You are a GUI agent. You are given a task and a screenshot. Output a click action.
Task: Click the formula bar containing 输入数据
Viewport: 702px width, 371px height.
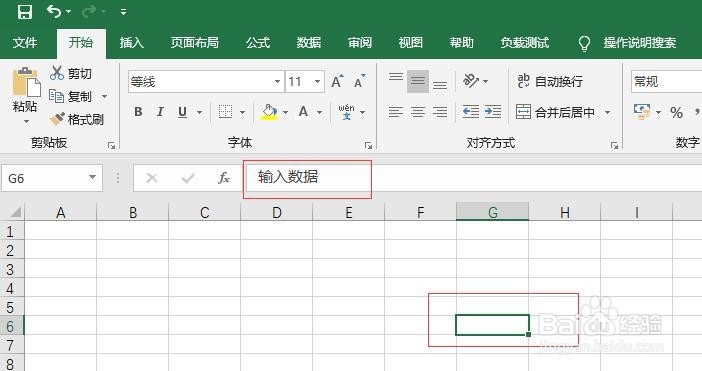[473, 178]
